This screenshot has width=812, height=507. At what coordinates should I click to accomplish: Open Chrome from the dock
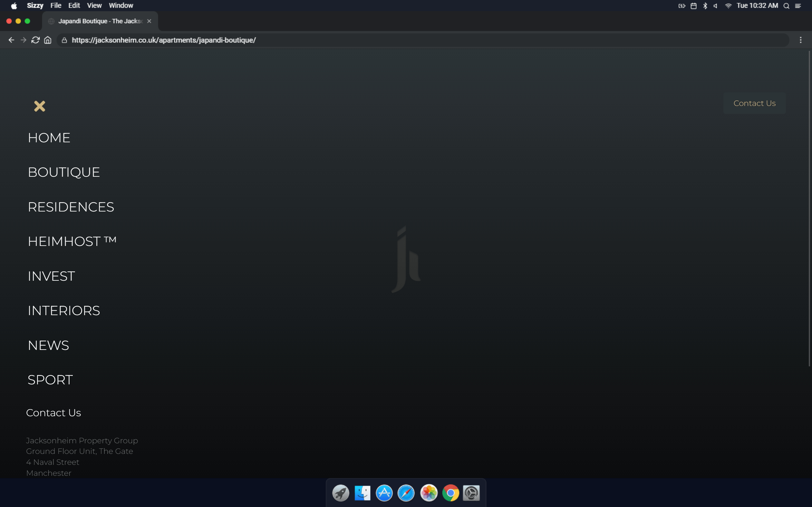pos(450,493)
